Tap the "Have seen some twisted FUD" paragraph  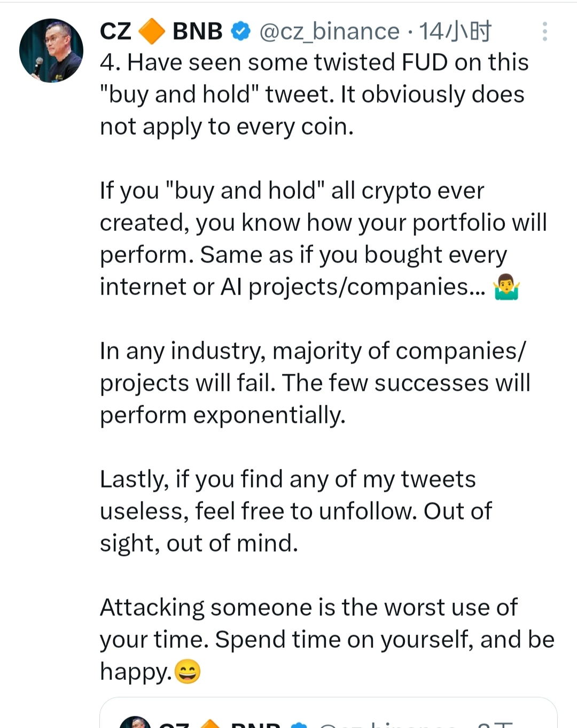[x=314, y=95]
